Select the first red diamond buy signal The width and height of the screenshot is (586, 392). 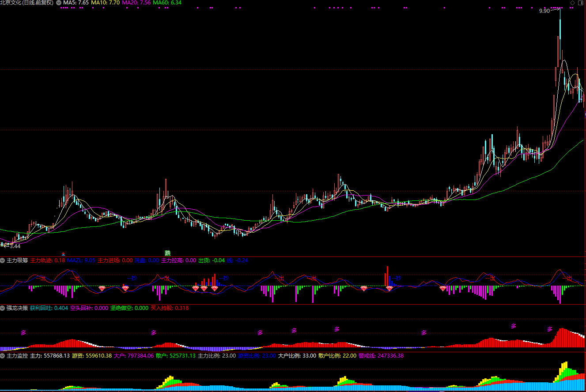102,288
